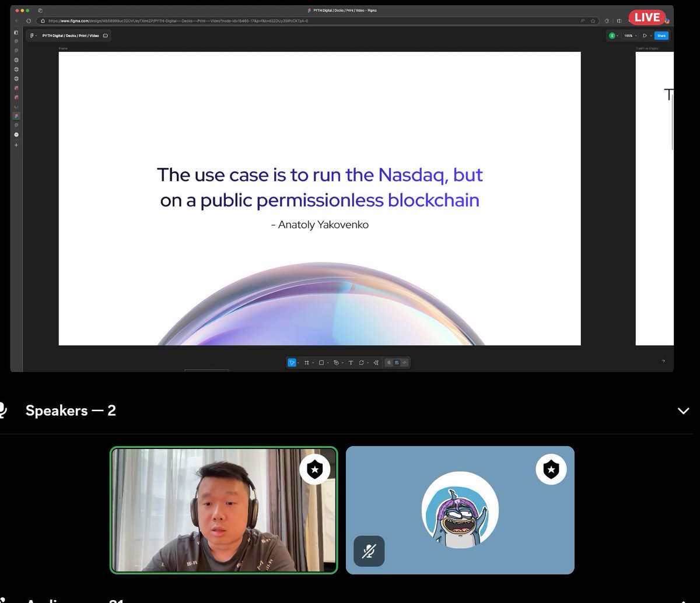
Task: Toggle the Figma sidebar panel icon
Action: [x=106, y=36]
